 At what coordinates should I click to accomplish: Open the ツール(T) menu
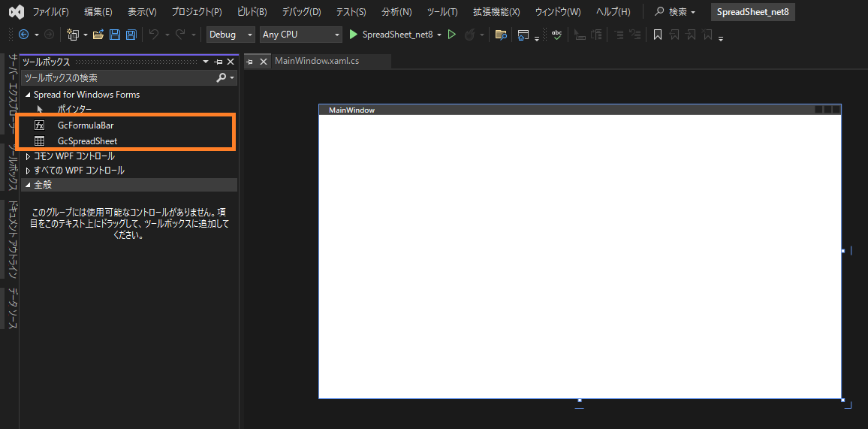click(x=442, y=11)
